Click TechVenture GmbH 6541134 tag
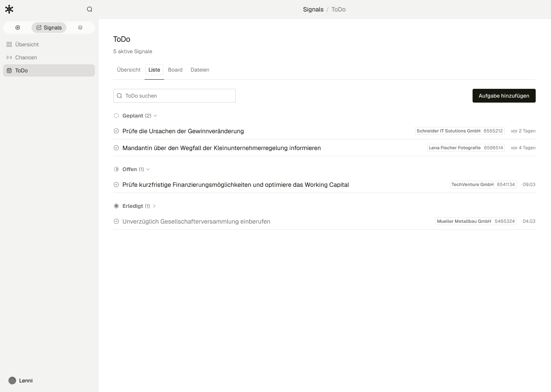The width and height of the screenshot is (551, 392). click(x=483, y=185)
